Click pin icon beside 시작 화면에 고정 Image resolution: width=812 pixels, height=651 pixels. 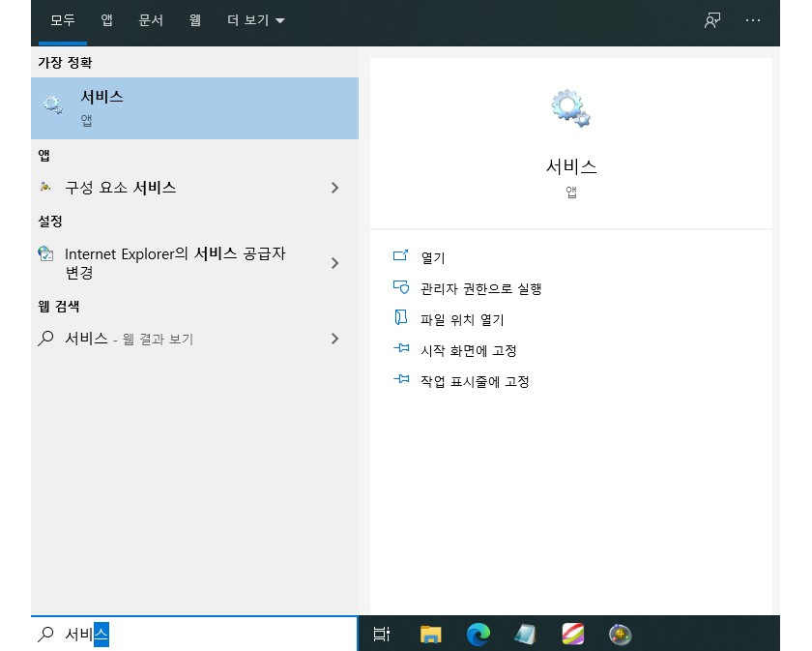tap(401, 348)
